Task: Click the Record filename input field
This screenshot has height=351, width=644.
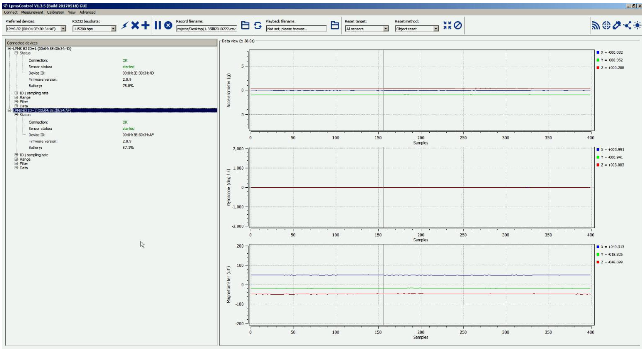Action: pos(207,29)
